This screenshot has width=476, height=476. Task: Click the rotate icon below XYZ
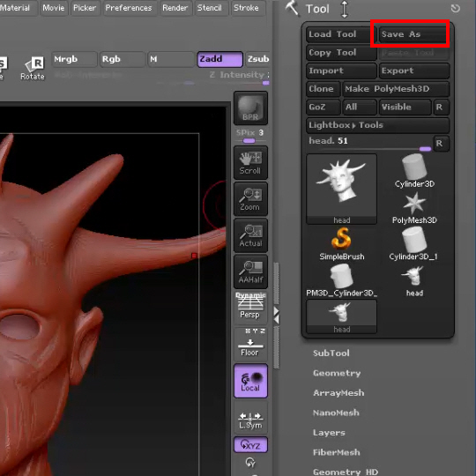point(250,463)
